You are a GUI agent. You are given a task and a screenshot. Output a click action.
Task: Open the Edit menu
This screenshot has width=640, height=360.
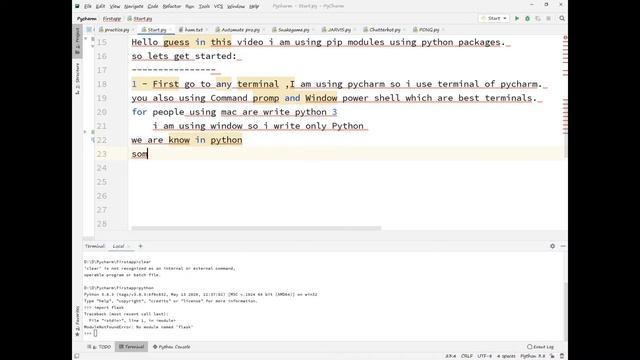(100, 6)
